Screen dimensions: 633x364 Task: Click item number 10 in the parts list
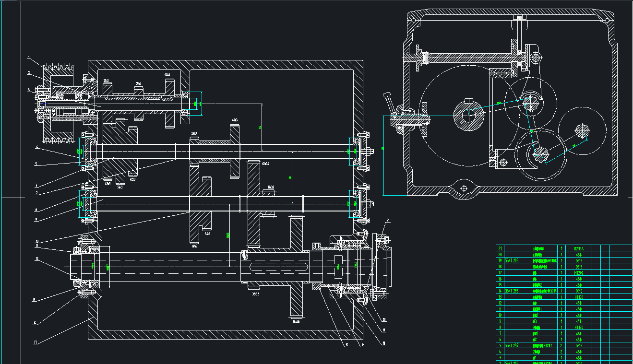click(501, 315)
